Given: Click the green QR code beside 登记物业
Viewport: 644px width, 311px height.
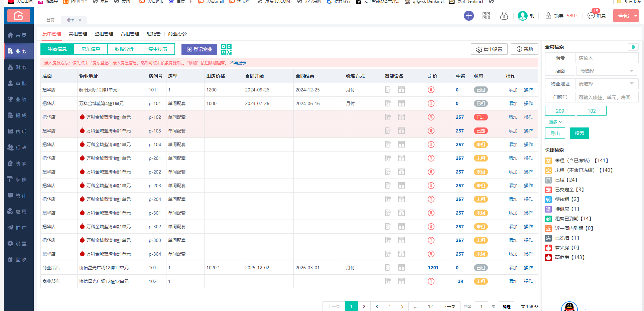Looking at the screenshot, I should coord(226,49).
